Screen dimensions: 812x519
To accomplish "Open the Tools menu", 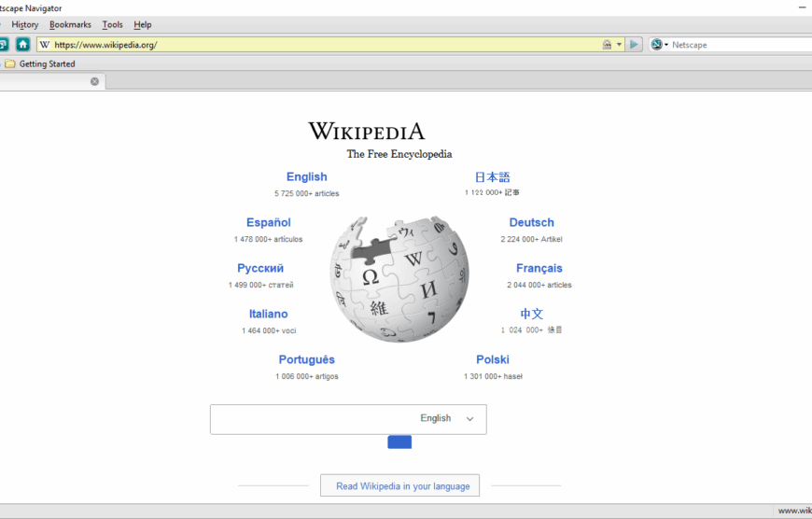I will pyautogui.click(x=112, y=24).
